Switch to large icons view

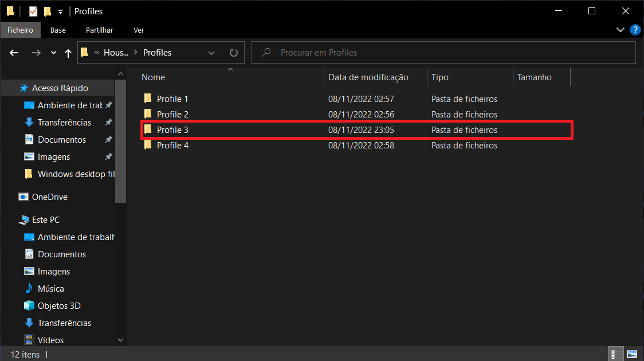(x=631, y=354)
